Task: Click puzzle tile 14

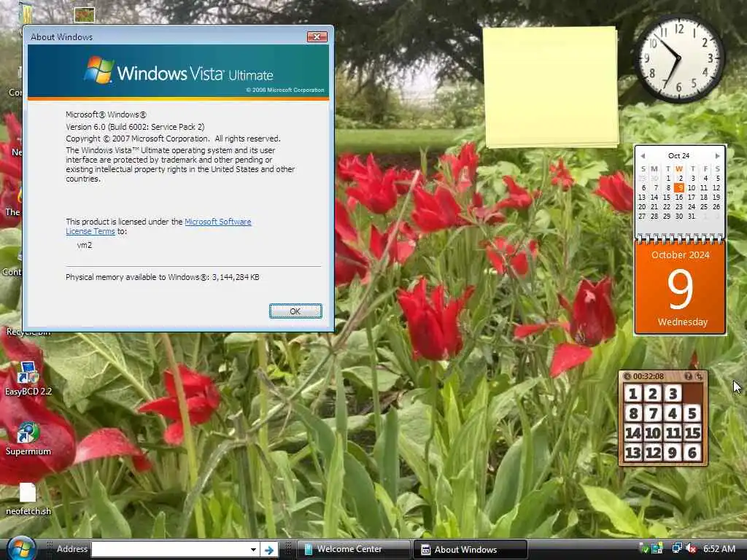Action: pyautogui.click(x=633, y=433)
